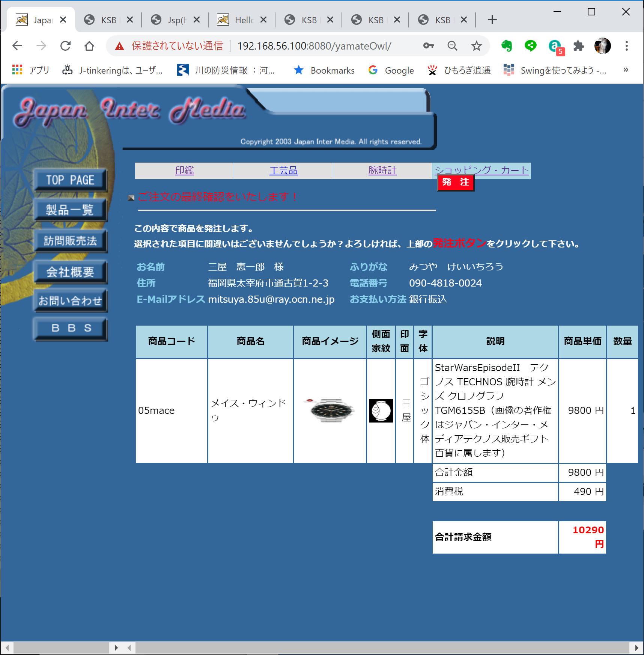
Task: Close the Hello tab
Action: [x=263, y=20]
